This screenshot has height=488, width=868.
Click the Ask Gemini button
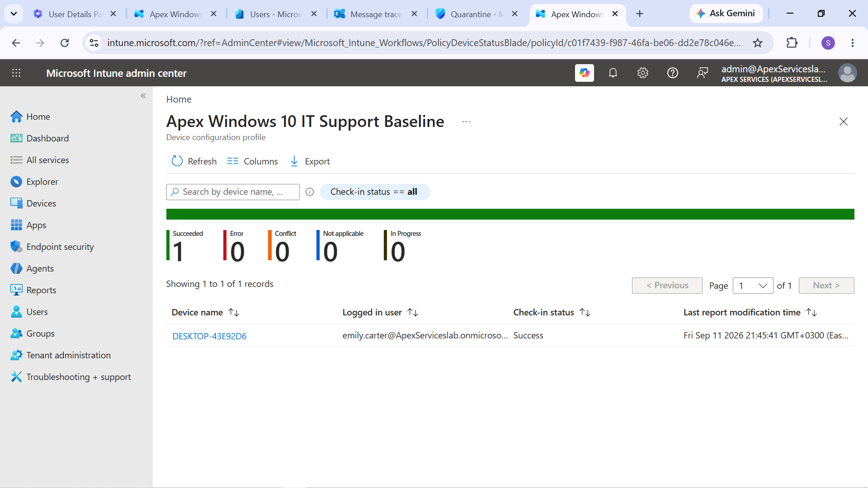pos(726,14)
